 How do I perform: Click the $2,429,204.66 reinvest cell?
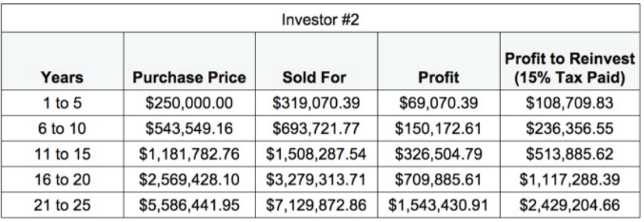coord(570,205)
